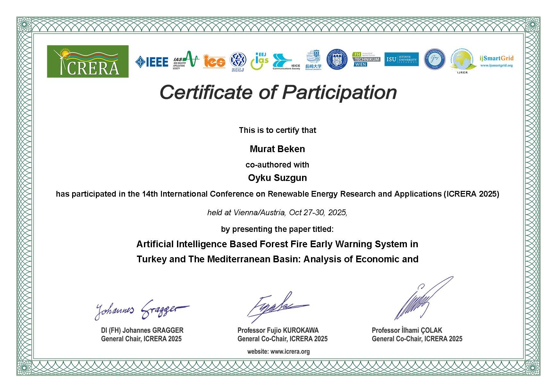Click the co-author name Oyku Suzgun
Image resolution: width=555 pixels, height=392 pixels.
pyautogui.click(x=277, y=178)
